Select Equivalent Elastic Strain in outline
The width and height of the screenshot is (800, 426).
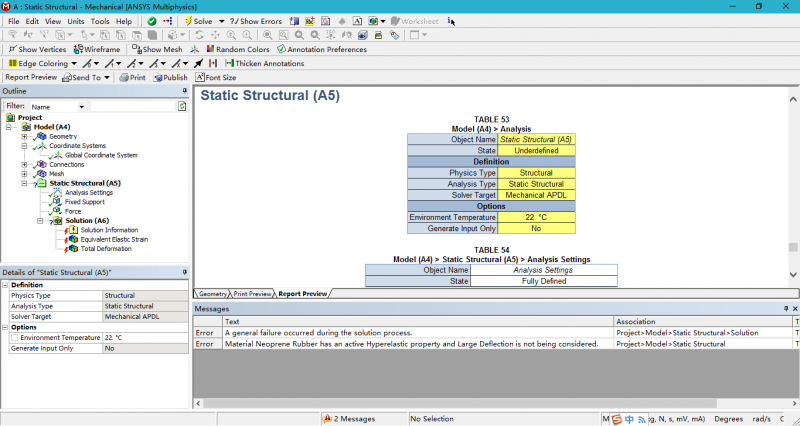[x=116, y=239]
